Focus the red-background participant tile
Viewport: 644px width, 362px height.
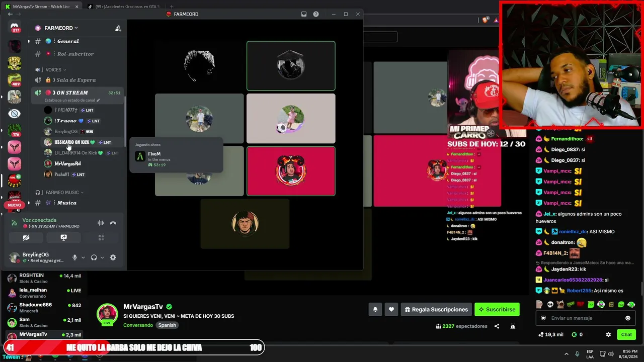(x=291, y=171)
